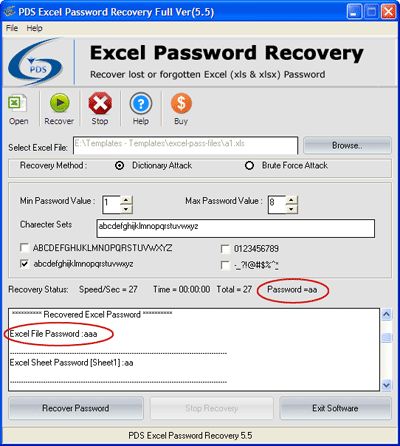Click the Open Excel file icon
Screen dimensions: 400x446
click(x=17, y=104)
